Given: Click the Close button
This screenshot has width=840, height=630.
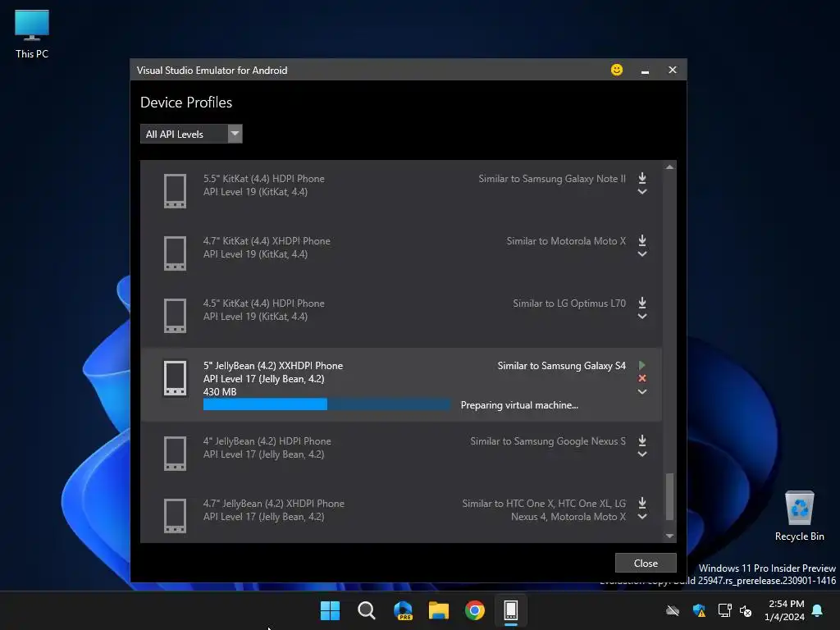Looking at the screenshot, I should [646, 563].
